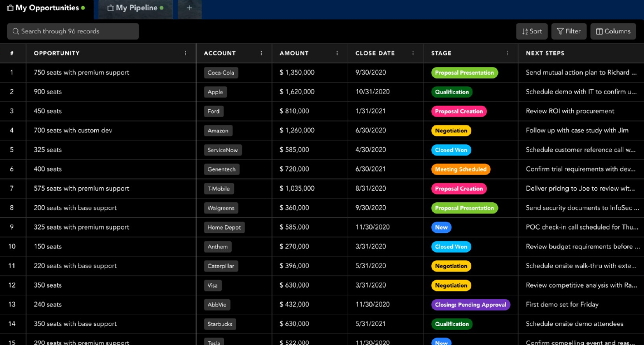Open Close Date column options menu

413,54
